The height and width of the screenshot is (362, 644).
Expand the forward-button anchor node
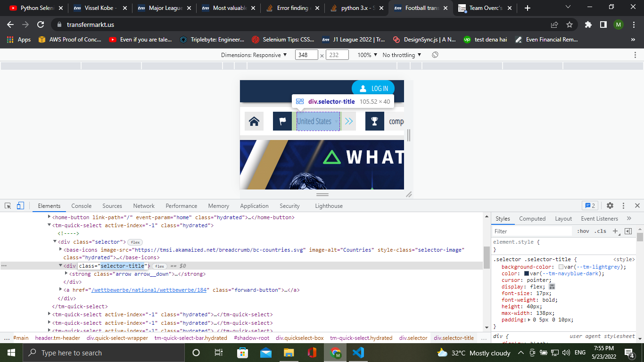pyautogui.click(x=60, y=289)
